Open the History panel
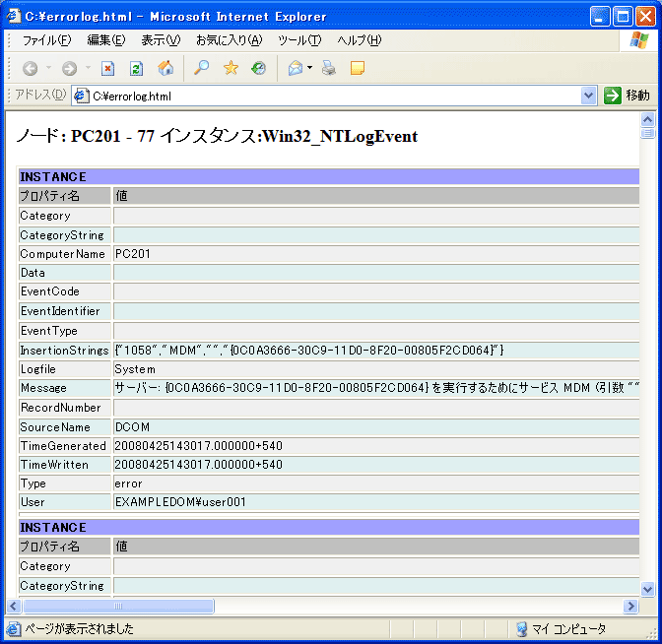This screenshot has width=662, height=644. (258, 69)
